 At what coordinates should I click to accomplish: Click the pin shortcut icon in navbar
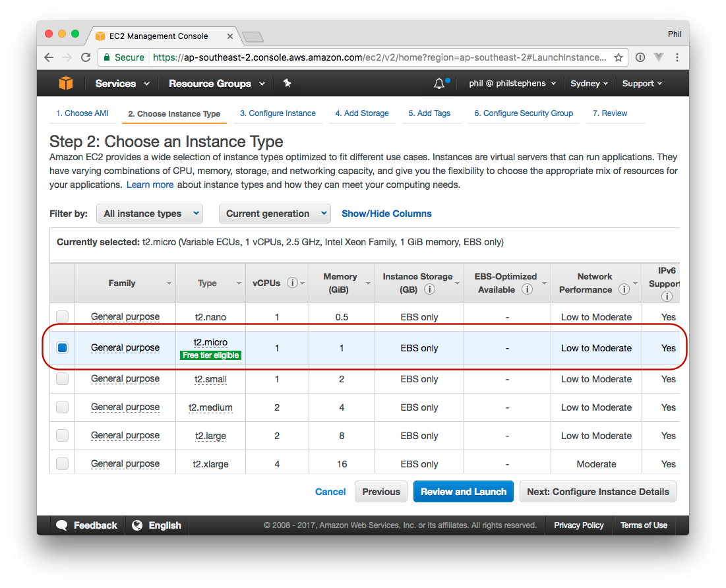(x=287, y=84)
